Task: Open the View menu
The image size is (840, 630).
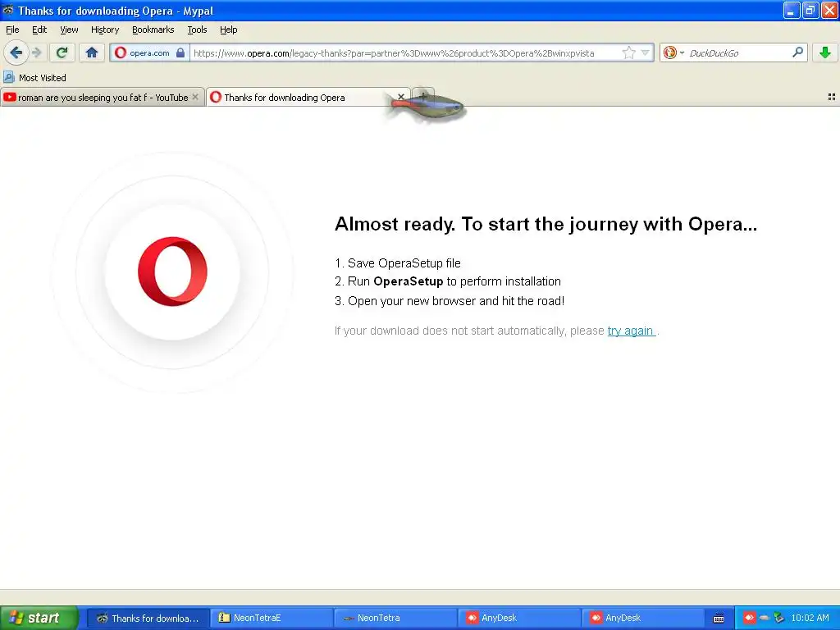Action: coord(69,30)
